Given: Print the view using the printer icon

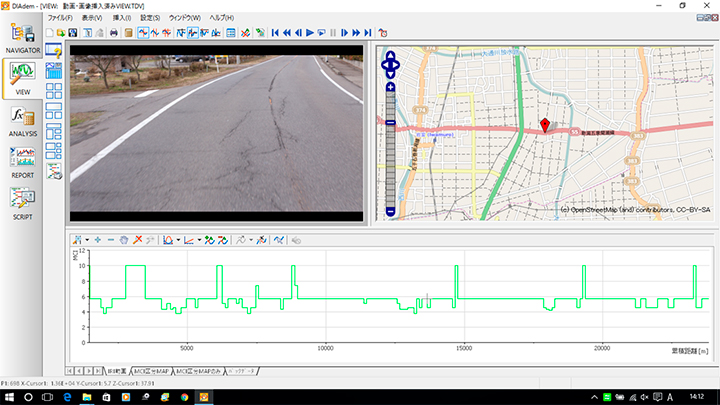Looking at the screenshot, I should click(113, 33).
